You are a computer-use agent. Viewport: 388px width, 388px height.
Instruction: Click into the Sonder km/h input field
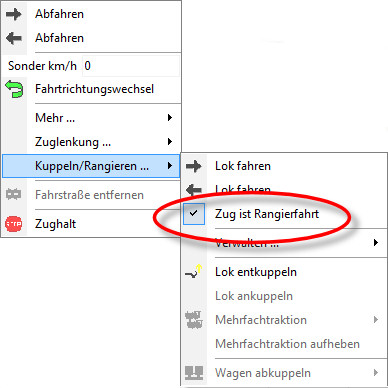[131, 66]
